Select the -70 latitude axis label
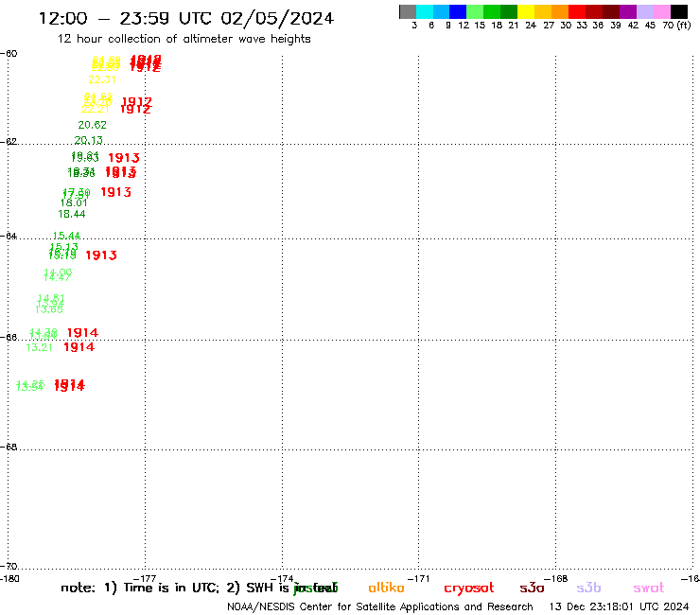The height and width of the screenshot is (615, 700). click(9, 567)
